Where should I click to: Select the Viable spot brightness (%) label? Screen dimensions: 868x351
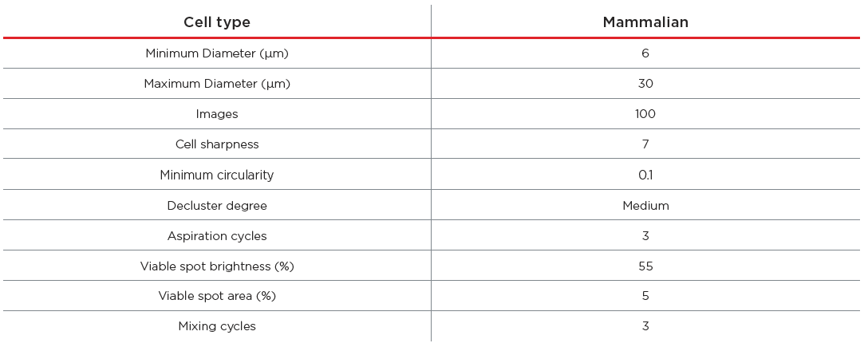pyautogui.click(x=217, y=266)
